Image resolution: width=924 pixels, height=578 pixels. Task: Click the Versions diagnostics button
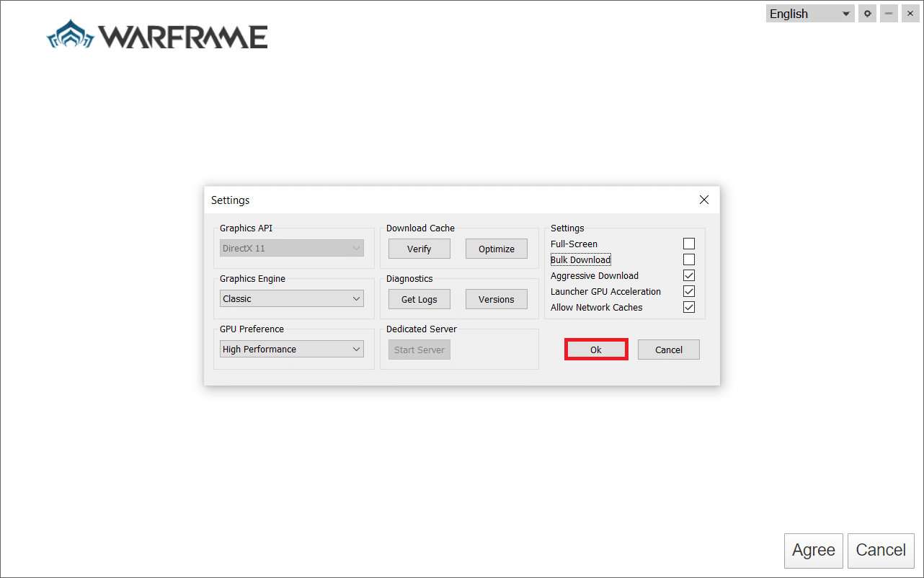(497, 299)
